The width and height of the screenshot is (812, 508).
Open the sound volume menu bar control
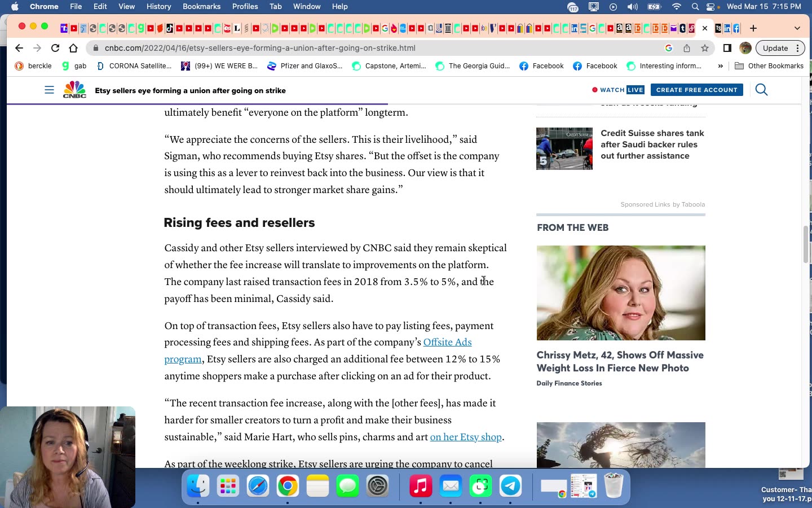coord(633,7)
